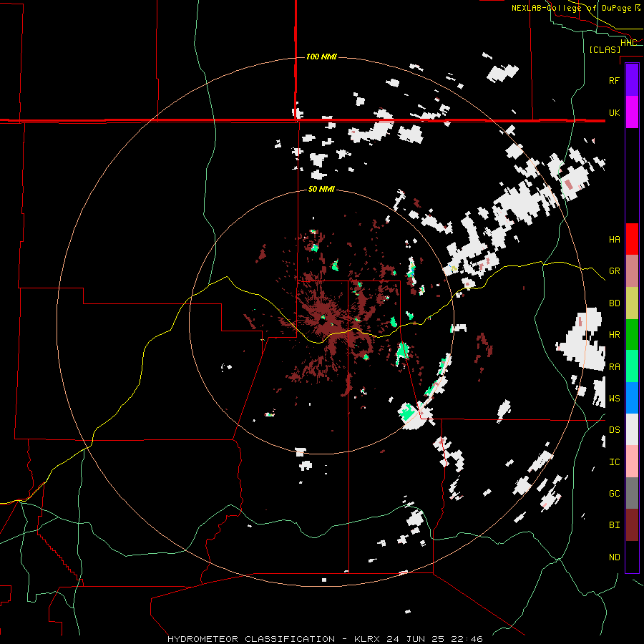This screenshot has width=644, height=644.
Task: Click the 100 NMI range ring label
Action: 321,57
